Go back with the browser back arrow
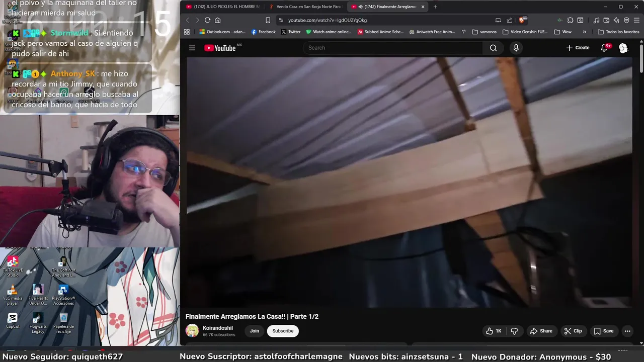The image size is (644, 362). coord(188,20)
